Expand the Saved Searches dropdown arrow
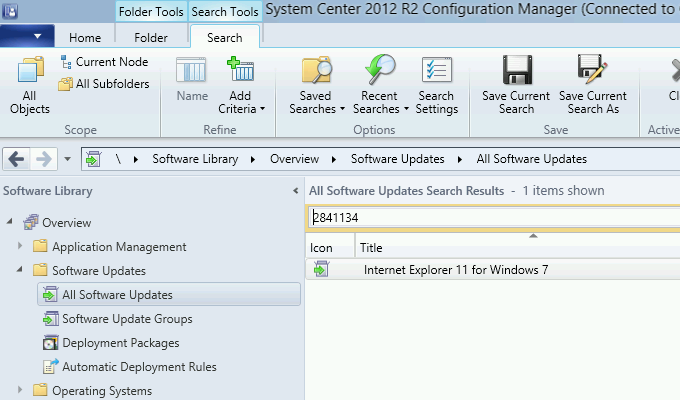 click(343, 109)
